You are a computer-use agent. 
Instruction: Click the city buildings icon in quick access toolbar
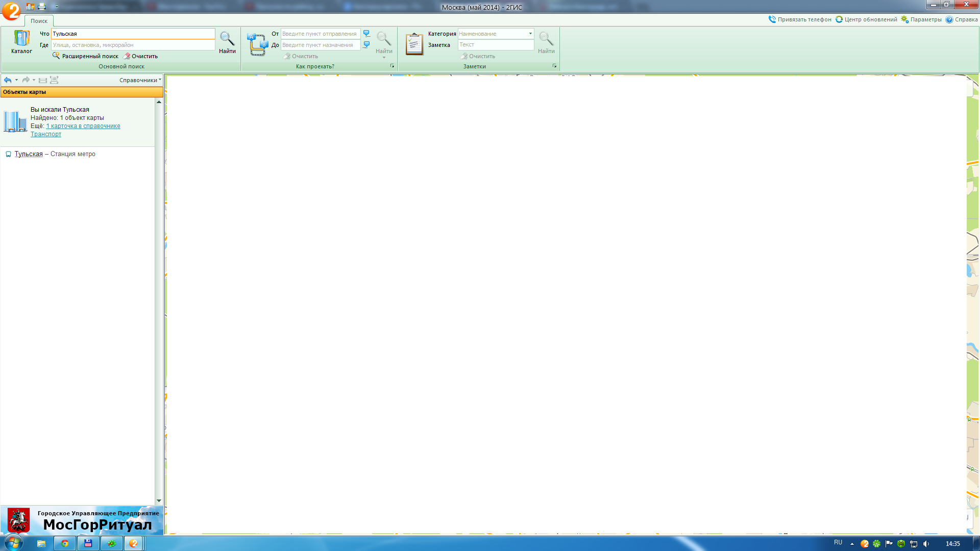point(30,7)
